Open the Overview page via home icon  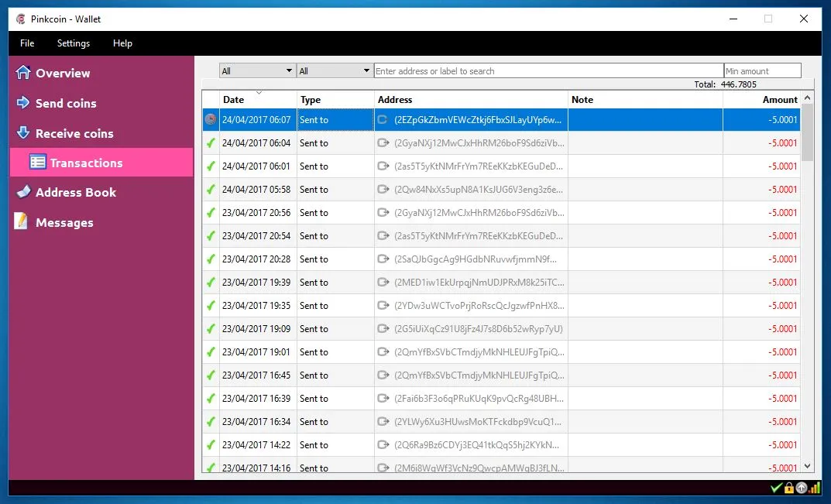pos(22,72)
